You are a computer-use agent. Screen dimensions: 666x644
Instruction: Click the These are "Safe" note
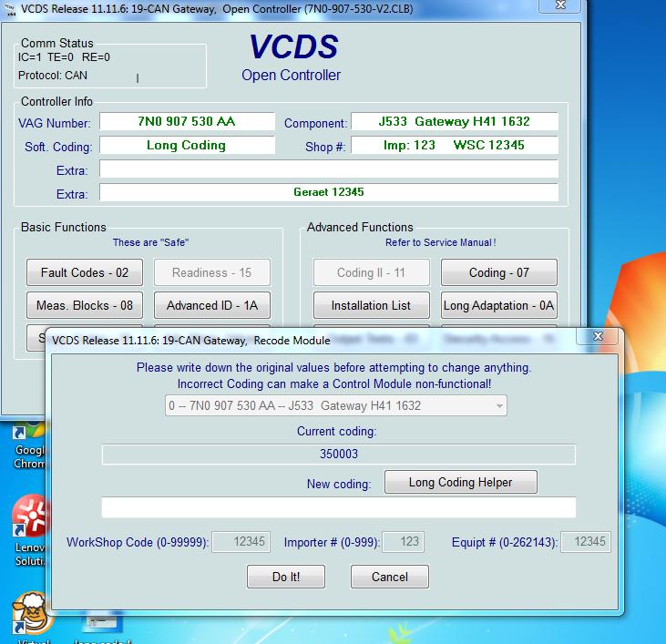click(x=150, y=242)
